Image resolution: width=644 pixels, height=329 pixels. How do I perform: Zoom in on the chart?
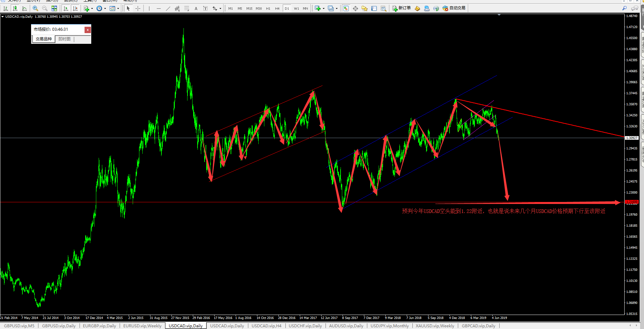(35, 8)
